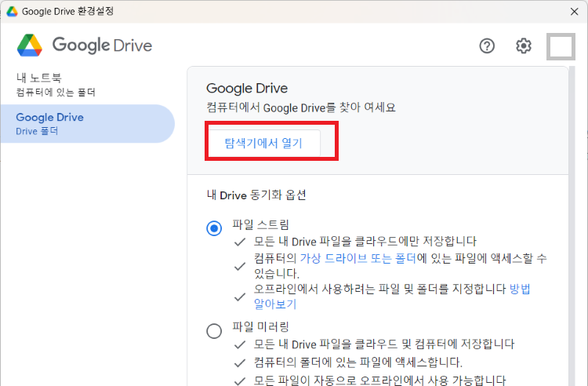This screenshot has width=588, height=386.
Task: Select the 파일 스트림 radio button
Action: (214, 228)
